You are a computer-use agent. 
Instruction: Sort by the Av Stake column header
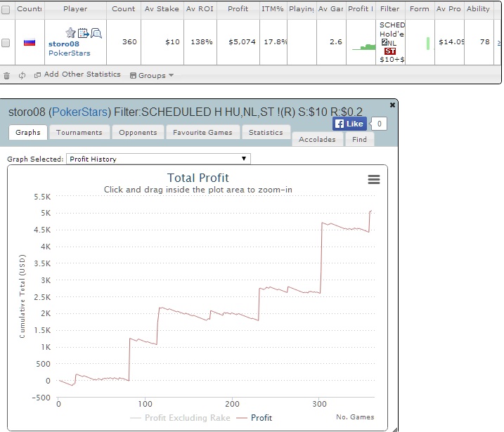point(162,9)
